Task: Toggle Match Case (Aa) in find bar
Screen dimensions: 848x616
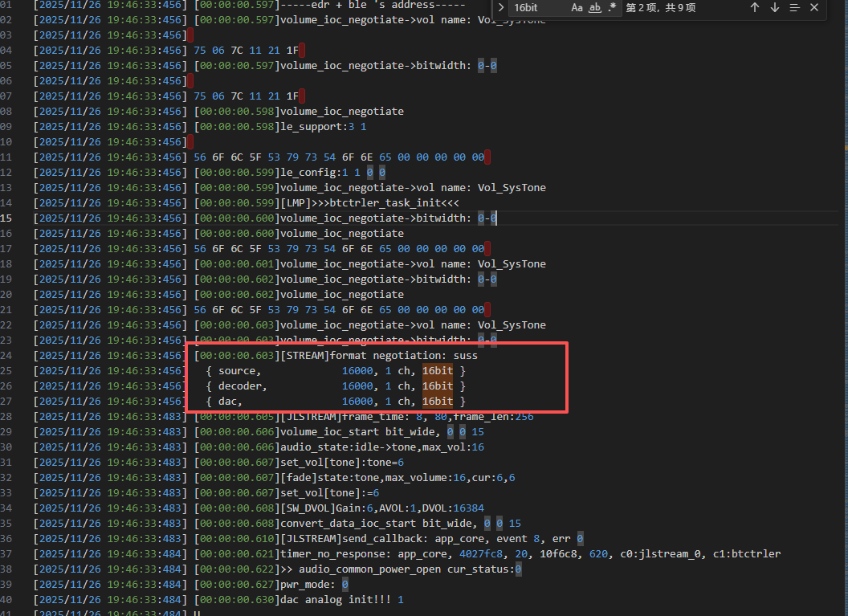Action: tap(577, 7)
